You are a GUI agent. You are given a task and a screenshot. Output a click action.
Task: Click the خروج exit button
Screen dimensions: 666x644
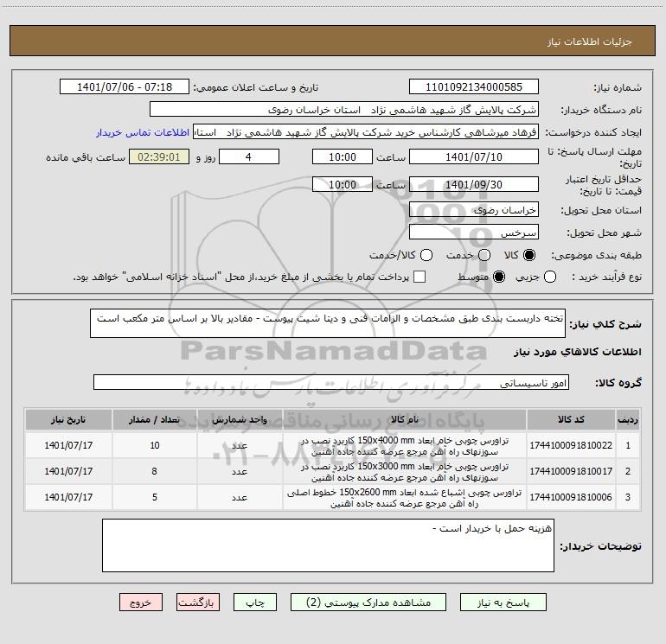[141, 603]
